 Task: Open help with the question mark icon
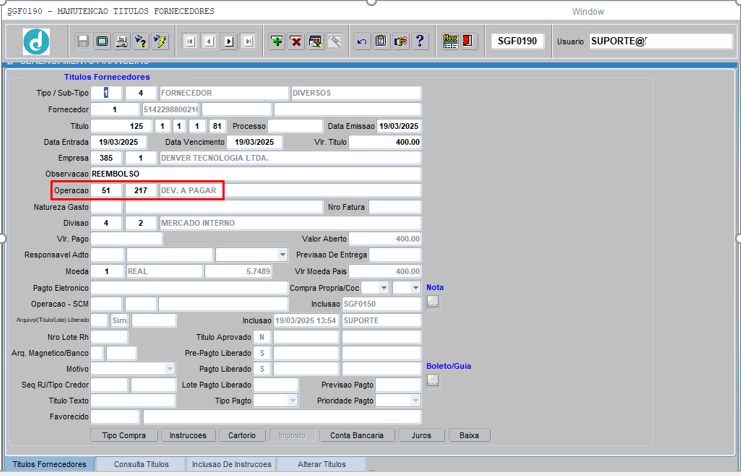[420, 41]
